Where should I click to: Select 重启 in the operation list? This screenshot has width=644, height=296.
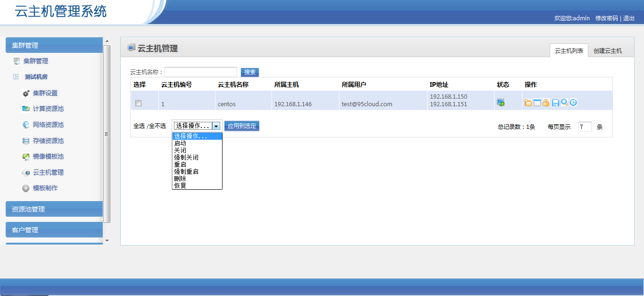[180, 164]
